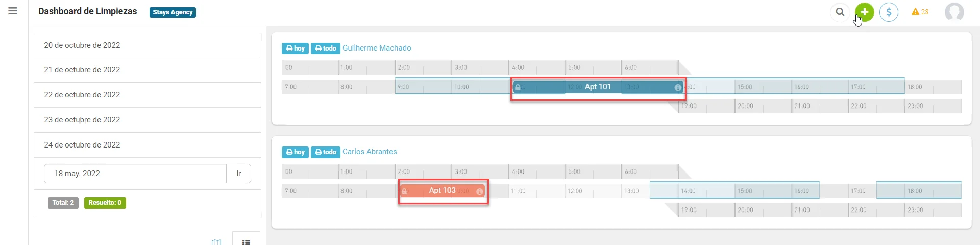This screenshot has height=245, width=980.
Task: Print today's tasks for Guilherme Machado
Action: [x=295, y=48]
